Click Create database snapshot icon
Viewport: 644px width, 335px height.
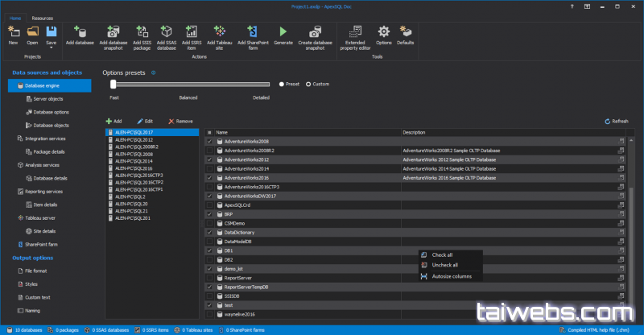tap(315, 33)
